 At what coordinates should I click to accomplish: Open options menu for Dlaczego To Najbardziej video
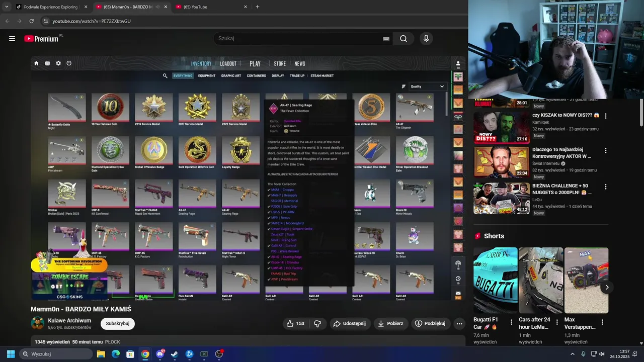606,150
